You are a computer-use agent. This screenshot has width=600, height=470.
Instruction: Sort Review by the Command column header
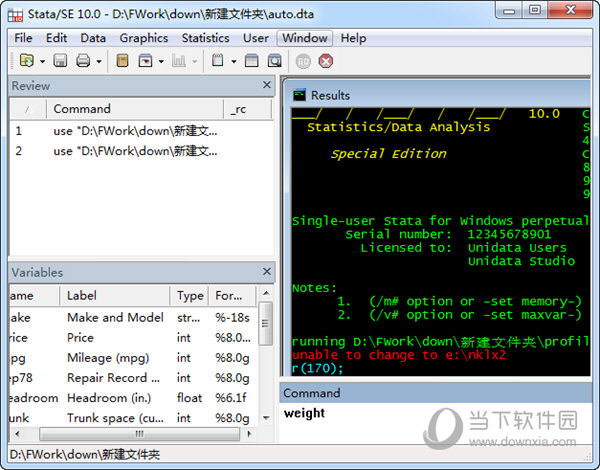coord(135,109)
